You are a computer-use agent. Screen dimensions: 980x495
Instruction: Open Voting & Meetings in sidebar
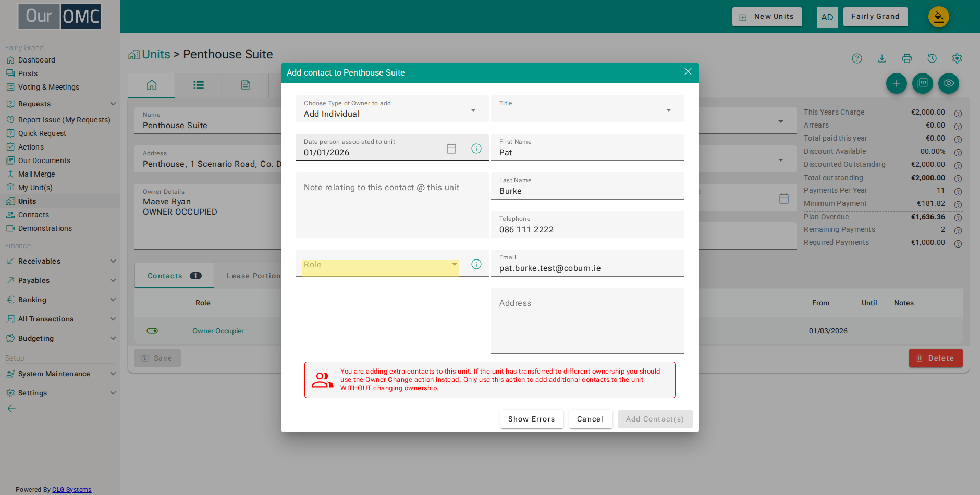coord(48,87)
